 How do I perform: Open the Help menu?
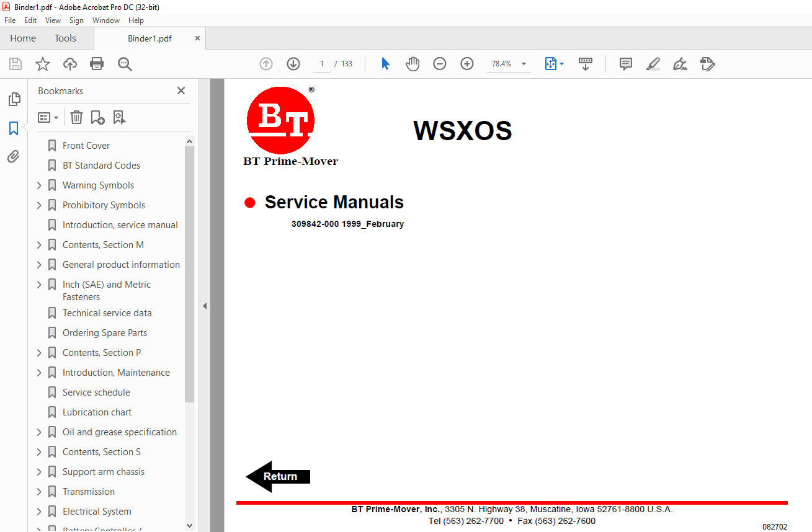point(136,20)
